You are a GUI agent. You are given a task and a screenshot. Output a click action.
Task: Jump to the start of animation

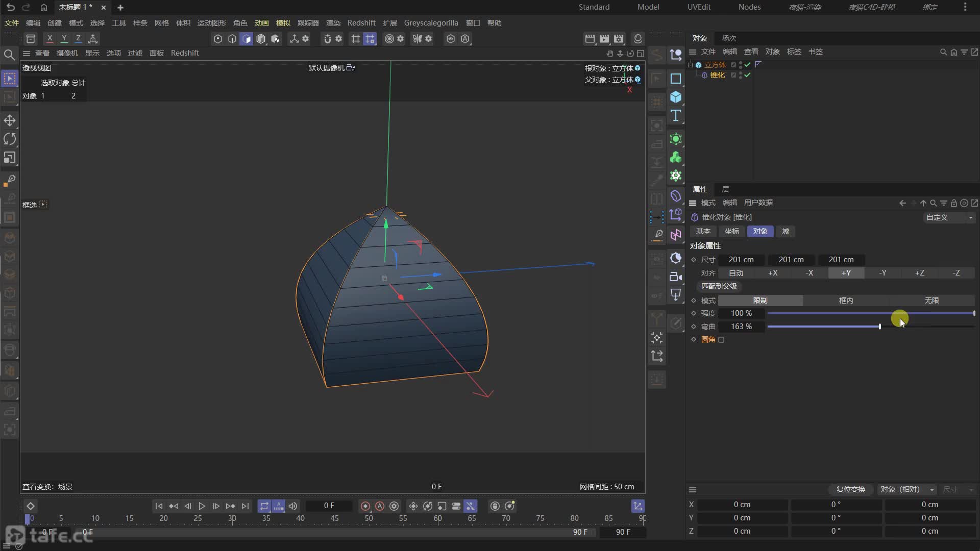[159, 506]
